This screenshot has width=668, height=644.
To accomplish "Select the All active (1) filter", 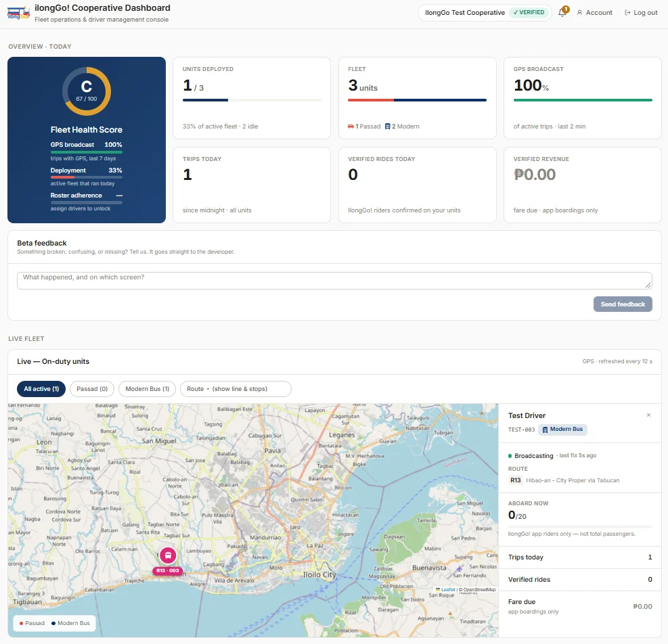I will pyautogui.click(x=41, y=389).
